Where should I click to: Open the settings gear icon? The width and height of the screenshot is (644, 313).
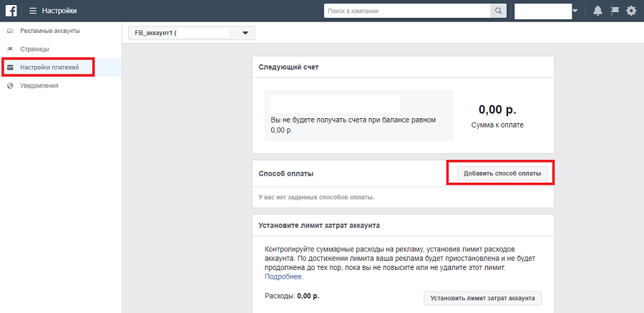coord(631,11)
